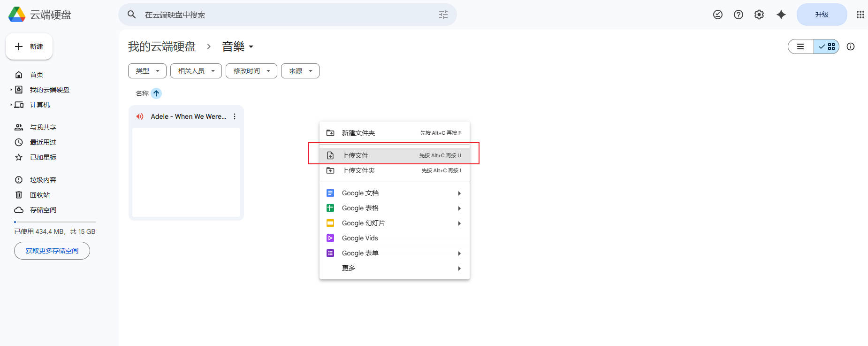Click the Google 表单 forms icon
This screenshot has height=346, width=868.
coord(330,253)
